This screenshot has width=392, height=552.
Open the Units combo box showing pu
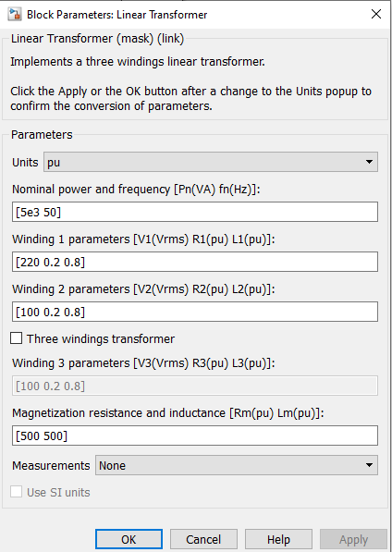click(x=211, y=162)
